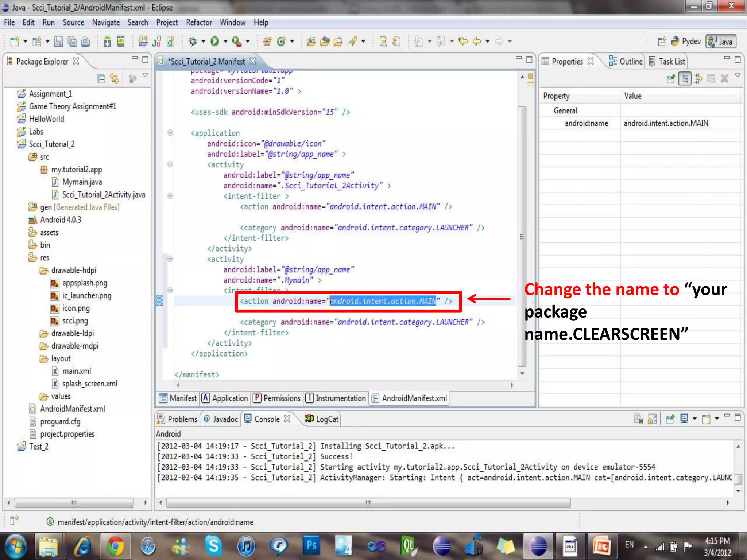Screen dimensions: 747x560
Task: Click Display Selected Console icon
Action: pos(684,419)
